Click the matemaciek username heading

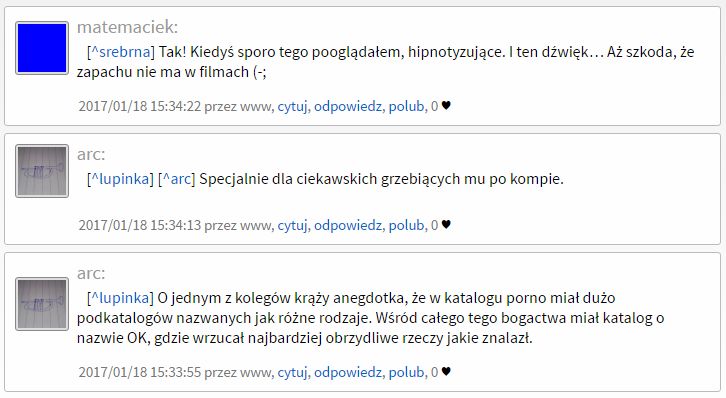pos(127,27)
